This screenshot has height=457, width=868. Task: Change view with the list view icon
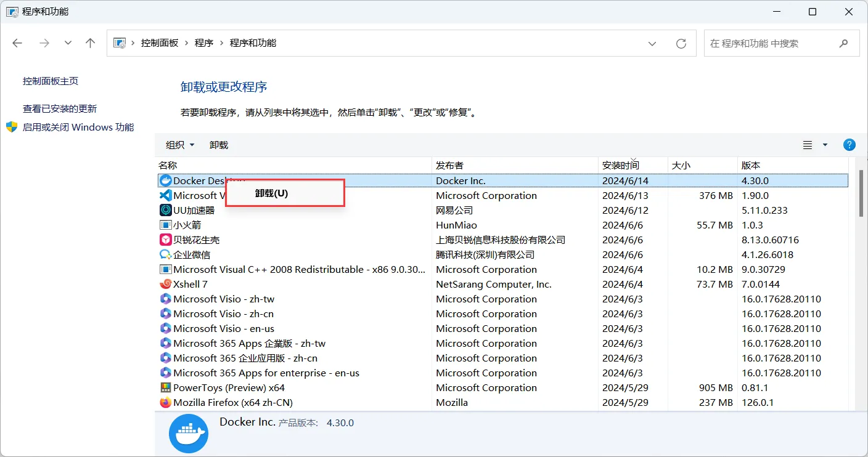pos(808,145)
